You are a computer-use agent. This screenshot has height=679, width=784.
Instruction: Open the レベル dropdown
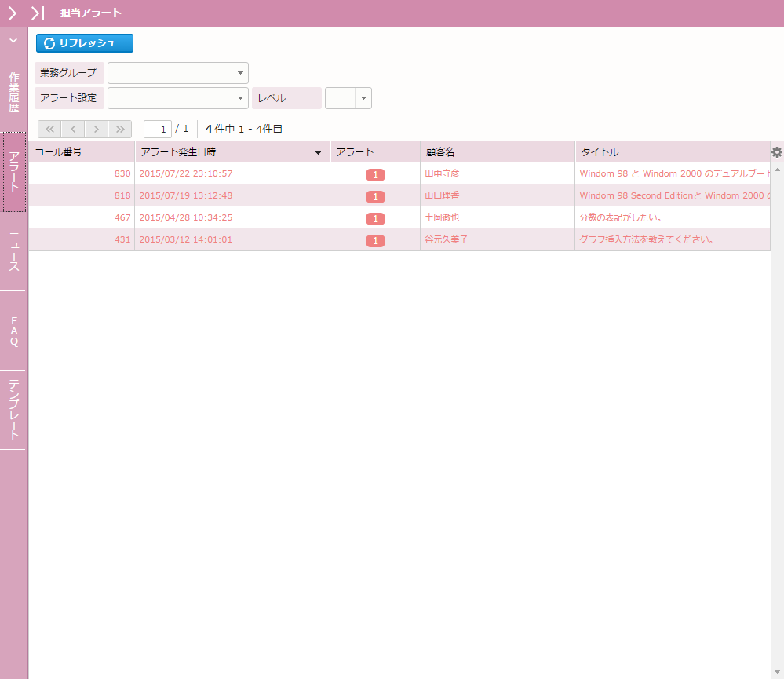coord(363,98)
